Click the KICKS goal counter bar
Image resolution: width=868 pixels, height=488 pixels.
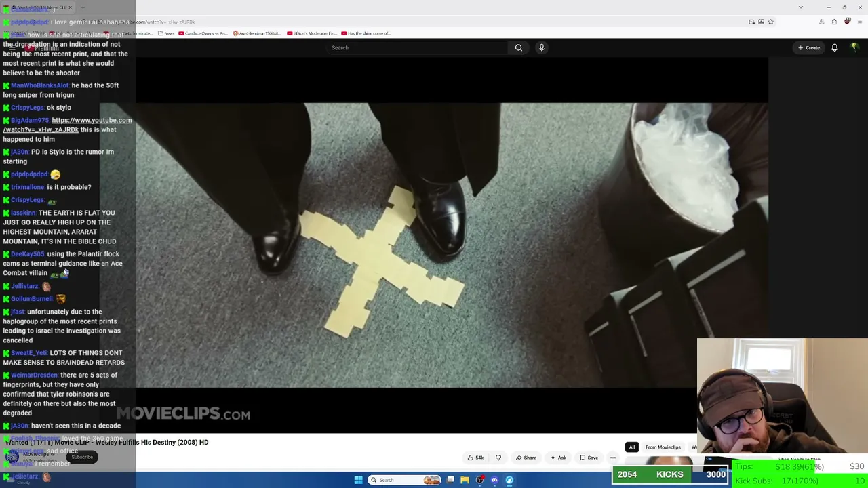671,474
